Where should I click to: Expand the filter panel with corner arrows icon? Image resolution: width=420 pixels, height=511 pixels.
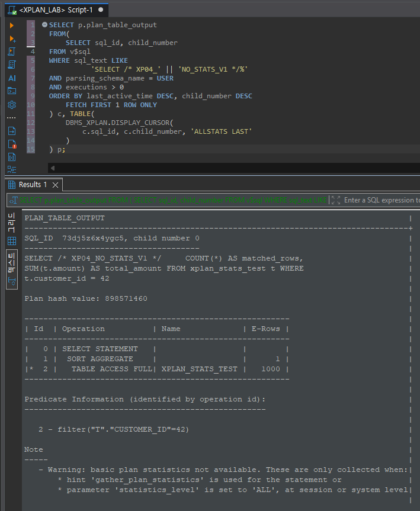(x=335, y=200)
